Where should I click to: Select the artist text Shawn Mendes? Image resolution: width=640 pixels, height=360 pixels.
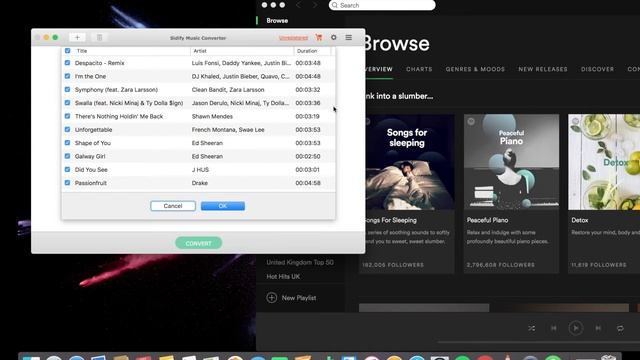(x=212, y=116)
